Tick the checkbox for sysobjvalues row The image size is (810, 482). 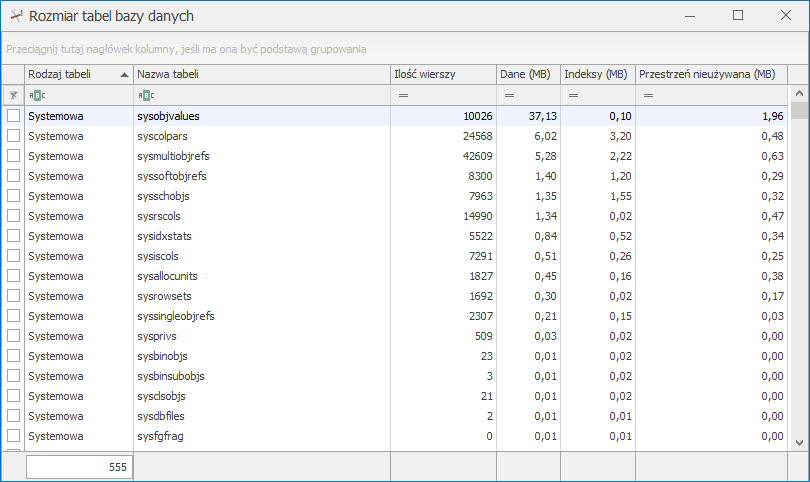pyautogui.click(x=13, y=116)
